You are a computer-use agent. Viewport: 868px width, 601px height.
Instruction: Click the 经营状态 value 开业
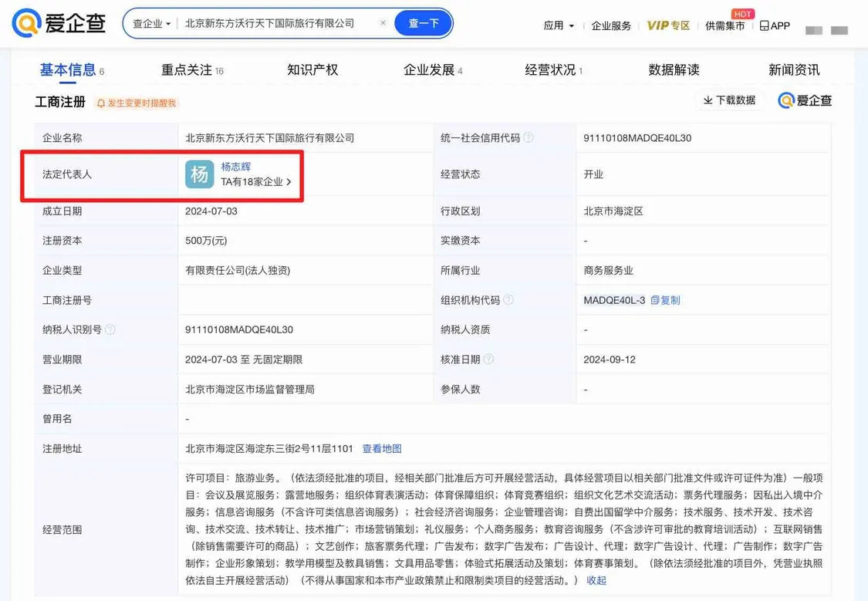[593, 174]
